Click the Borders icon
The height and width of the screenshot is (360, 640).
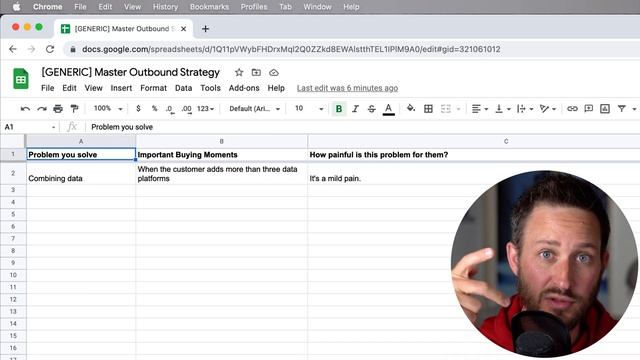(428, 109)
